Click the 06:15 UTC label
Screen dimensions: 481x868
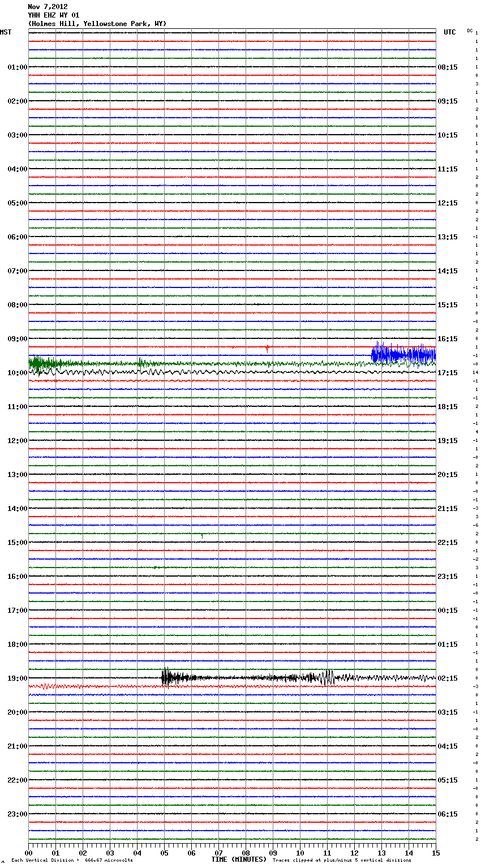click(x=448, y=814)
